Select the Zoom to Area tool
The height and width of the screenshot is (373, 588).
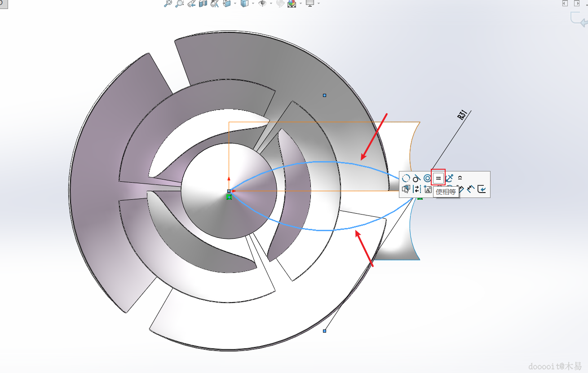179,4
